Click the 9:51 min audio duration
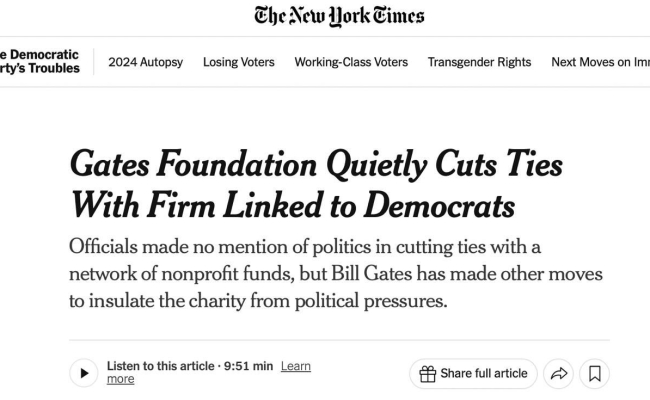The width and height of the screenshot is (650, 400). coord(248,366)
